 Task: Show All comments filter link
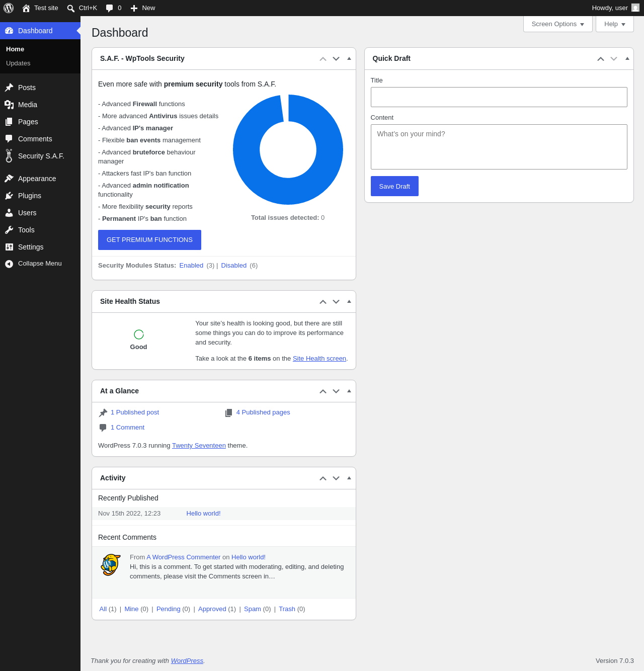click(x=103, y=609)
